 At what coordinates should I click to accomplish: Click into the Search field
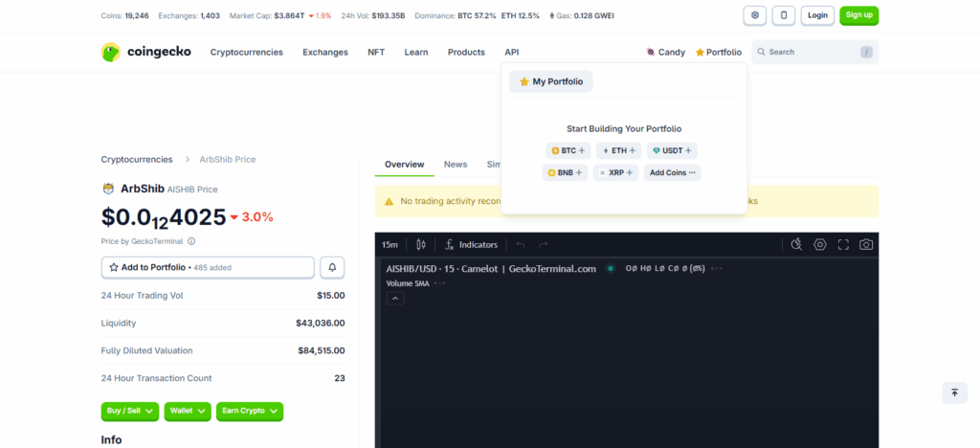[x=809, y=53]
